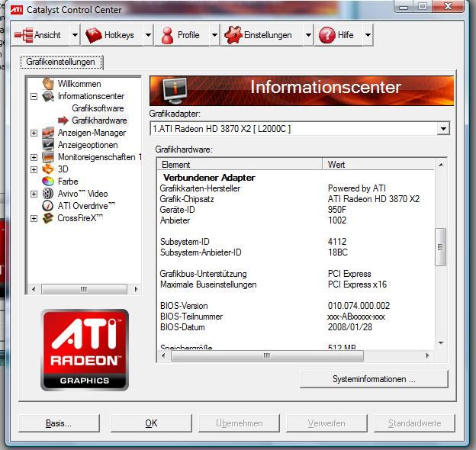This screenshot has height=450, width=476.
Task: Click the Monitoreigenschaften monitor icon
Action: [48, 157]
